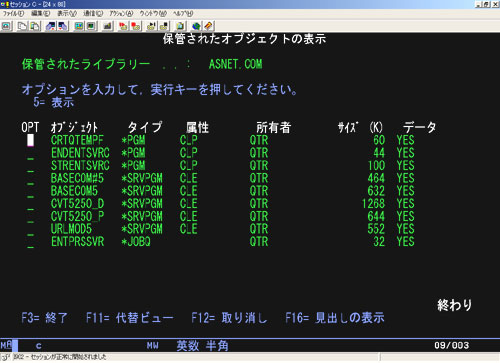Open the ウィンドウ(W) menu
The image size is (500, 363).
coord(153,14)
